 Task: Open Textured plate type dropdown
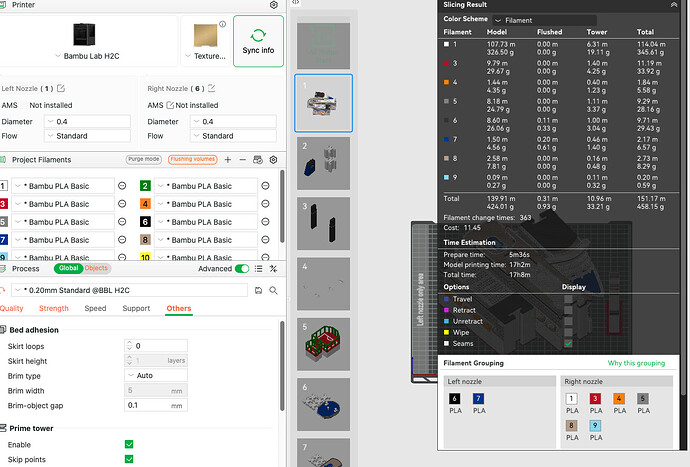tap(205, 56)
